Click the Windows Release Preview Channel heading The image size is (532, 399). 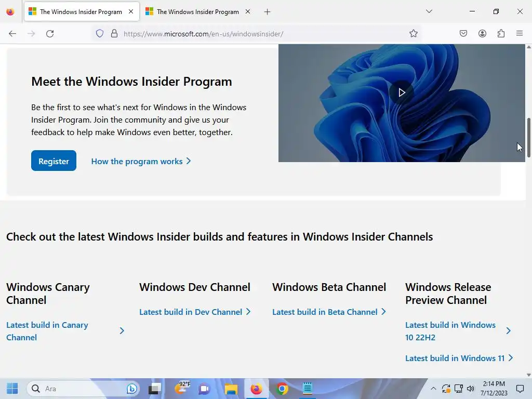pos(448,294)
